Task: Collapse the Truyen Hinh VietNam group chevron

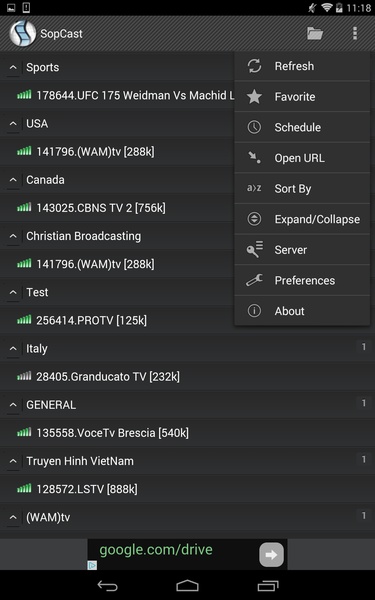Action: click(13, 461)
